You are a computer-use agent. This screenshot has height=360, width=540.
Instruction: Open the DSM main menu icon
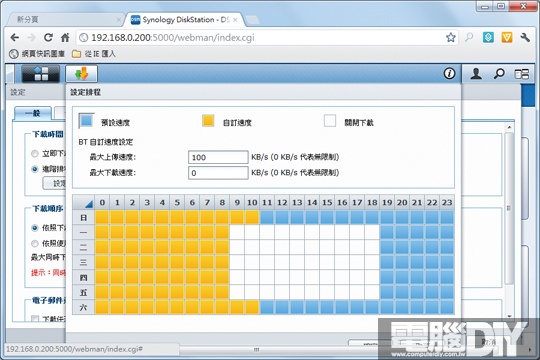pos(41,73)
